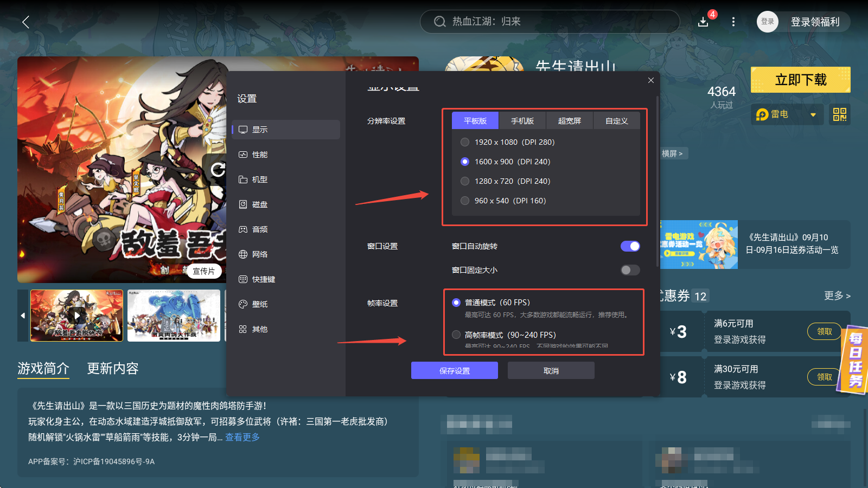This screenshot has width=868, height=488.
Task: Switch to 手机版 resolution tab
Action: (x=522, y=121)
